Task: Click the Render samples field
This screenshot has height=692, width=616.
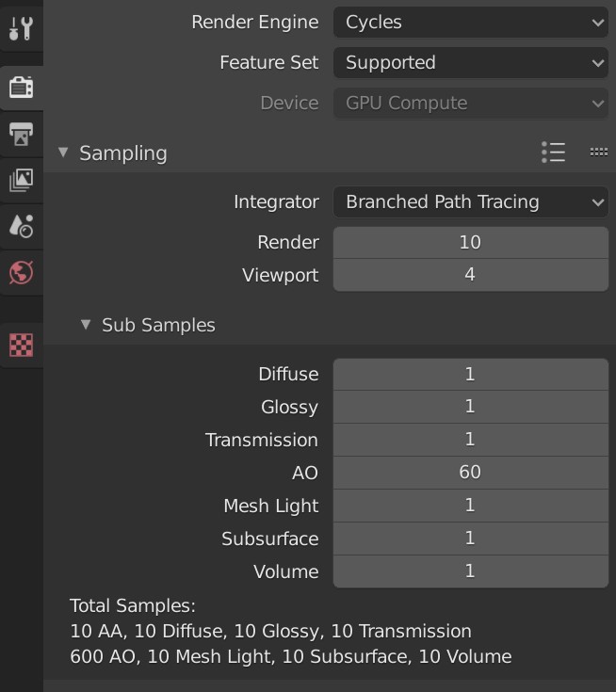Action: coord(470,242)
